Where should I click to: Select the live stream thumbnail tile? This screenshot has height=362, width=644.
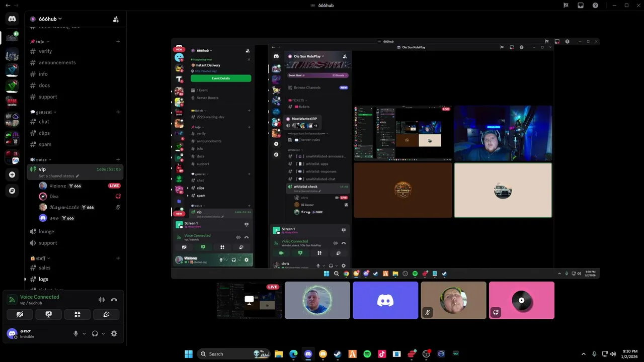249,300
